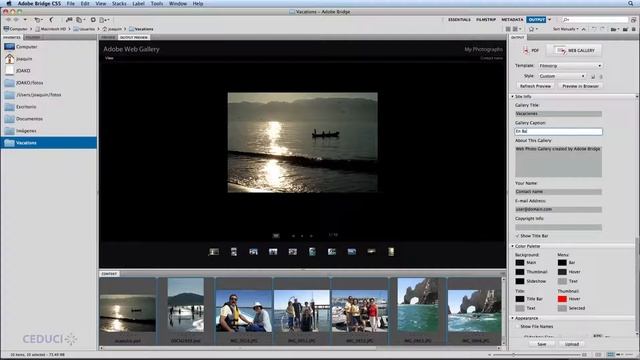The width and height of the screenshot is (640, 360).
Task: Click the Go Back arrow in toolbar
Action: [8, 20]
